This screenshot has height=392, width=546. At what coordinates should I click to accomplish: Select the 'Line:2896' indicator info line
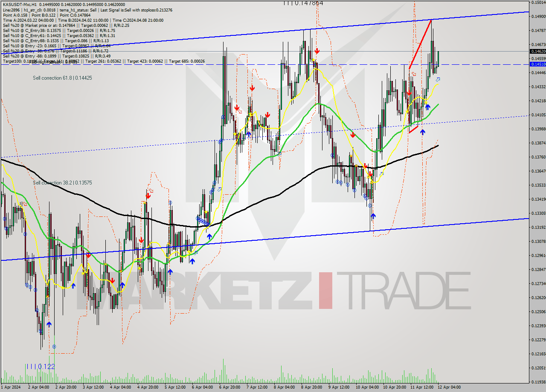pos(87,10)
